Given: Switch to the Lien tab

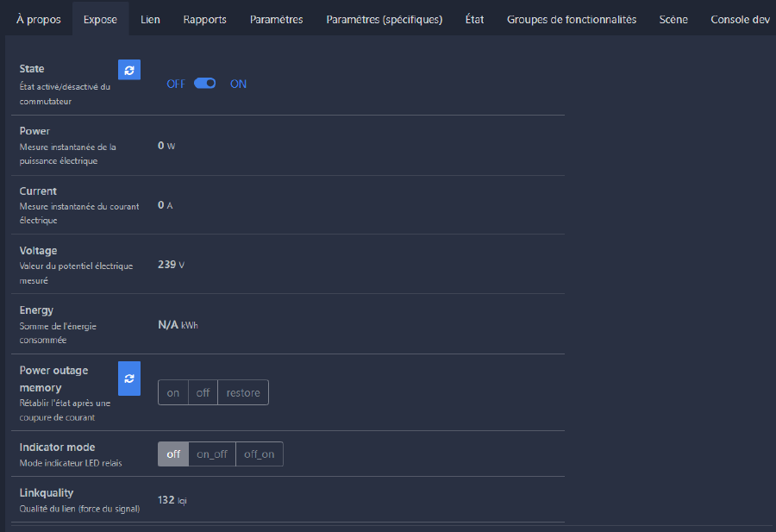Looking at the screenshot, I should 150,19.
